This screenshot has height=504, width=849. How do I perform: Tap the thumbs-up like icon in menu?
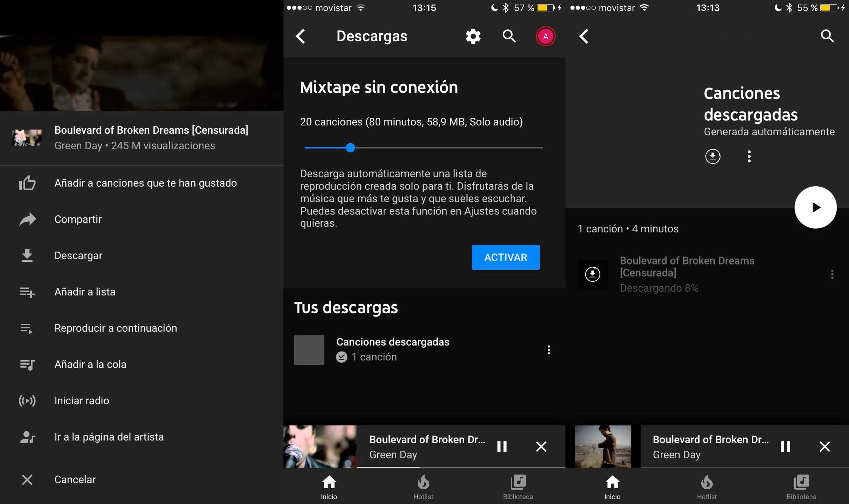[27, 183]
